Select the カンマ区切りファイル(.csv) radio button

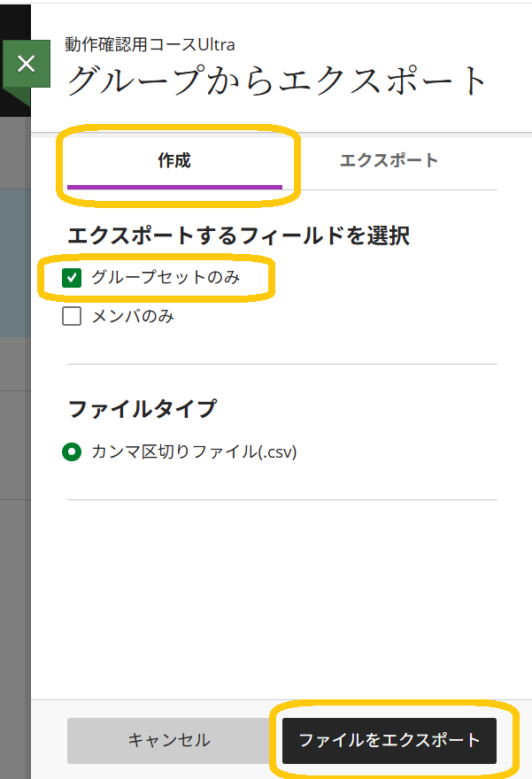click(x=72, y=451)
